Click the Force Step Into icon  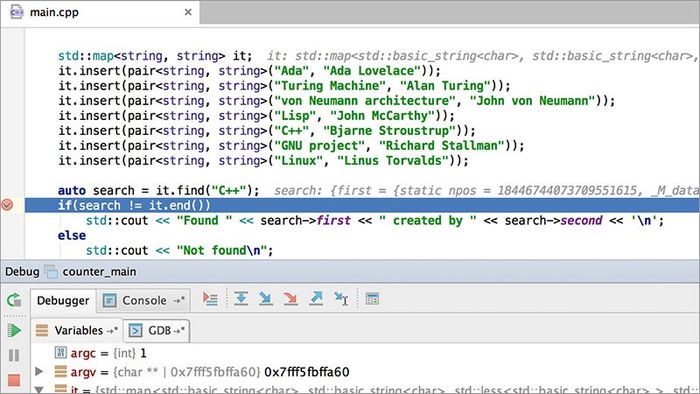tap(290, 299)
